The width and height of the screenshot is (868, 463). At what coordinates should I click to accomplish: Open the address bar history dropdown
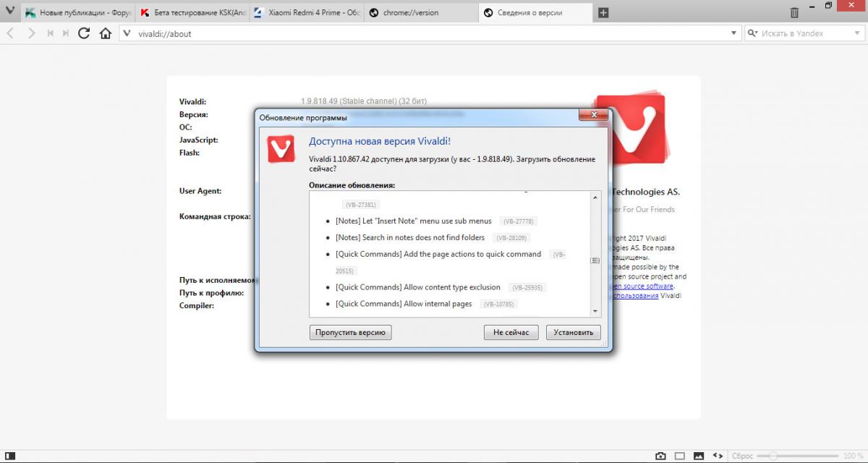[x=734, y=33]
